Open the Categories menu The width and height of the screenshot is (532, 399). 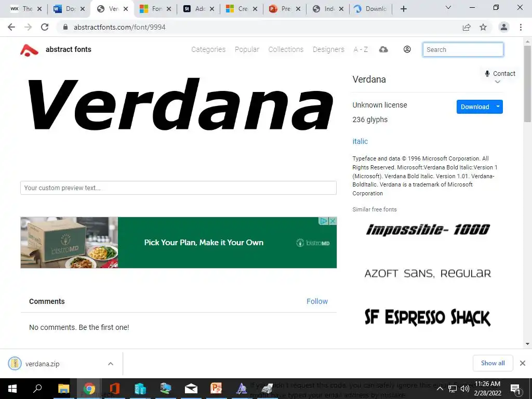click(x=208, y=49)
